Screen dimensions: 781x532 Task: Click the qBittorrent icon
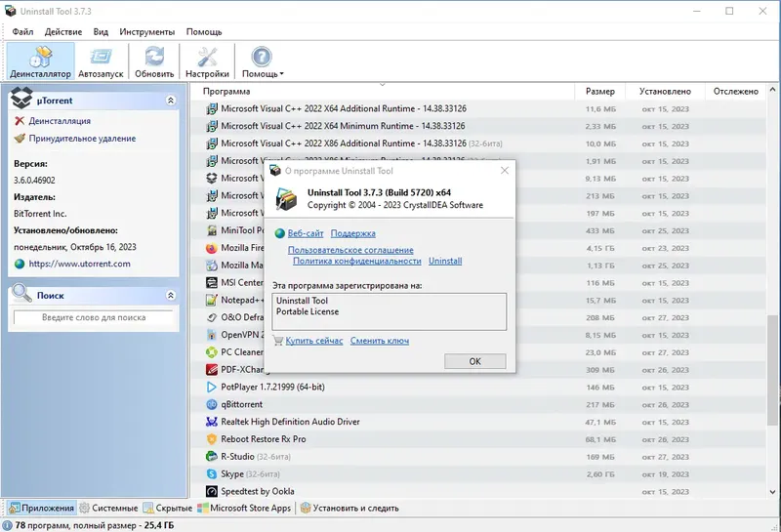pyautogui.click(x=212, y=404)
